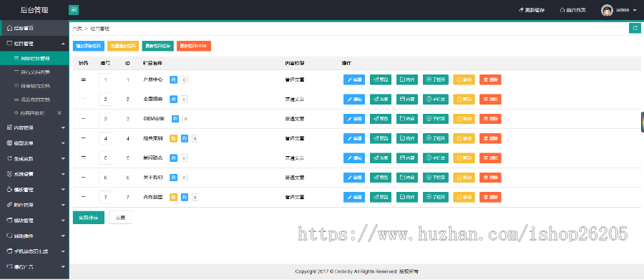Open 我发布的文档 in the sidebar
This screenshot has width=644, height=280.
[x=34, y=100]
